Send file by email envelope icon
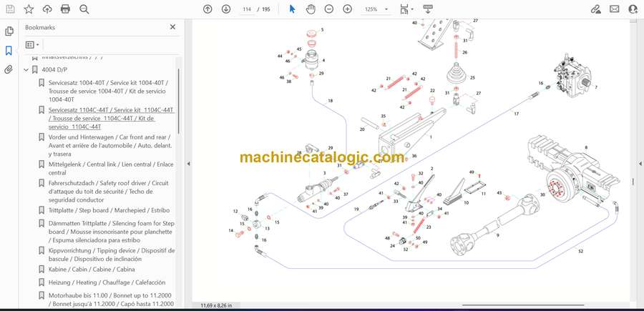This screenshot has height=311, width=644. pyautogui.click(x=615, y=9)
